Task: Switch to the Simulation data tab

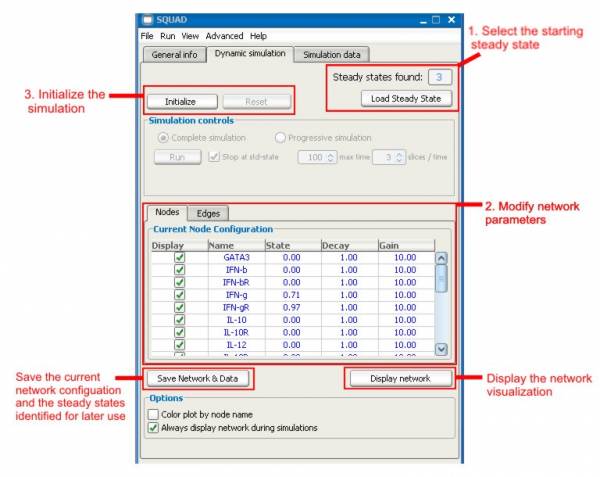Action: point(332,55)
